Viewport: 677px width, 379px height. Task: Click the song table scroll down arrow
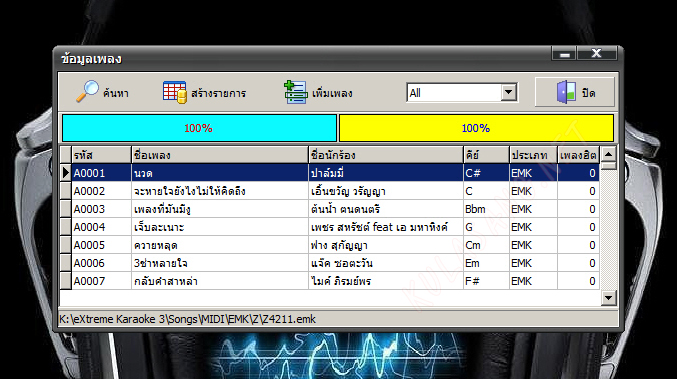[x=608, y=297]
